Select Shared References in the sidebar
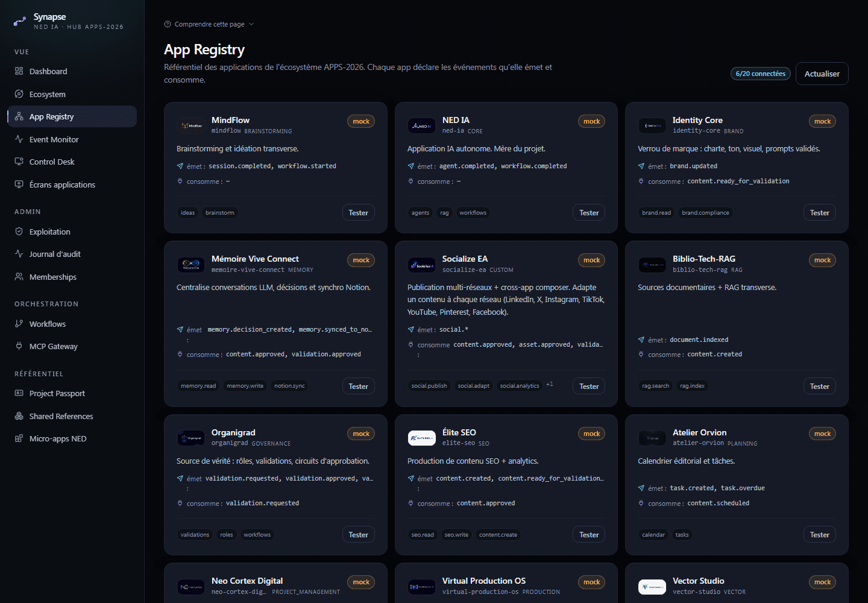 tap(72, 416)
